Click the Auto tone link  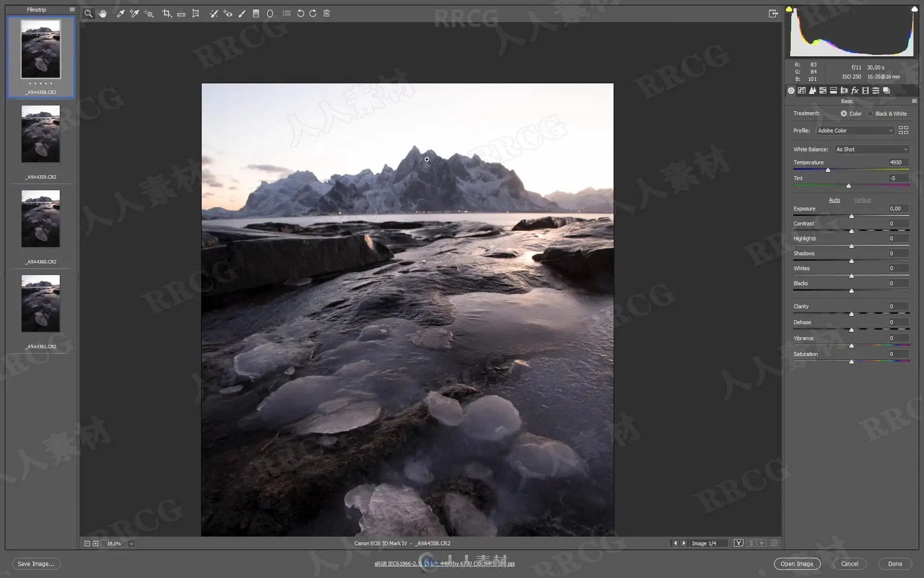pyautogui.click(x=834, y=200)
